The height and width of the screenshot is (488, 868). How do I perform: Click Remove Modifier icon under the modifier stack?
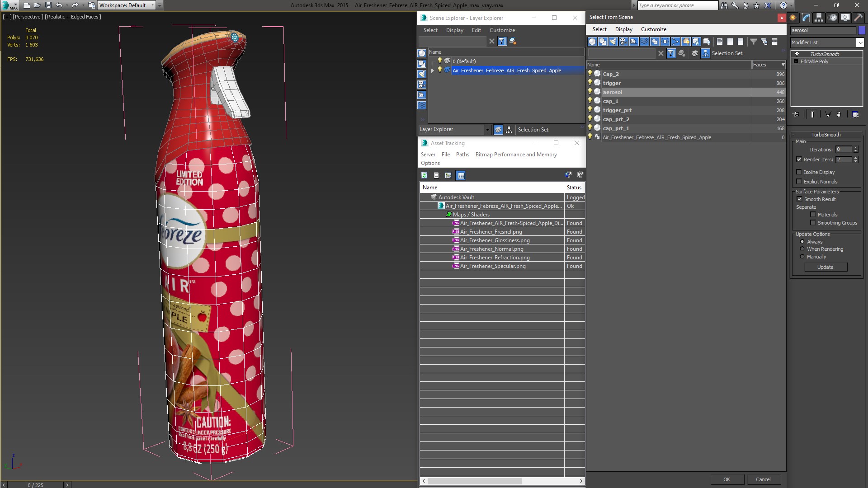(839, 114)
